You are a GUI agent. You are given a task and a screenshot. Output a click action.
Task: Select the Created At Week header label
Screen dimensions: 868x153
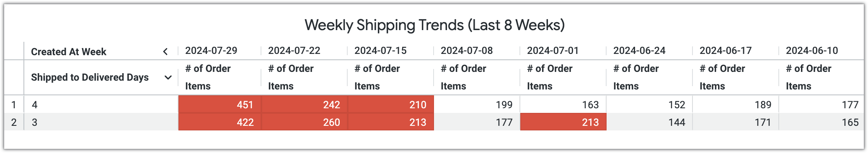[x=69, y=52]
